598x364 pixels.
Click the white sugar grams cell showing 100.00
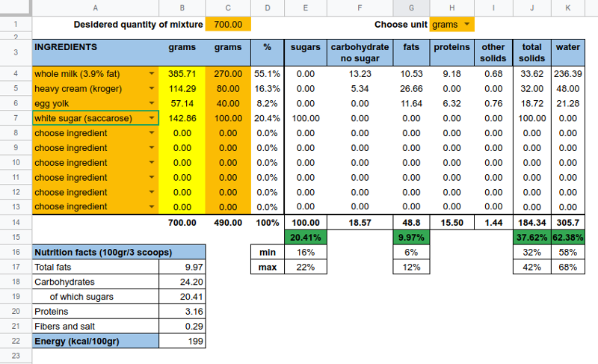click(x=228, y=118)
